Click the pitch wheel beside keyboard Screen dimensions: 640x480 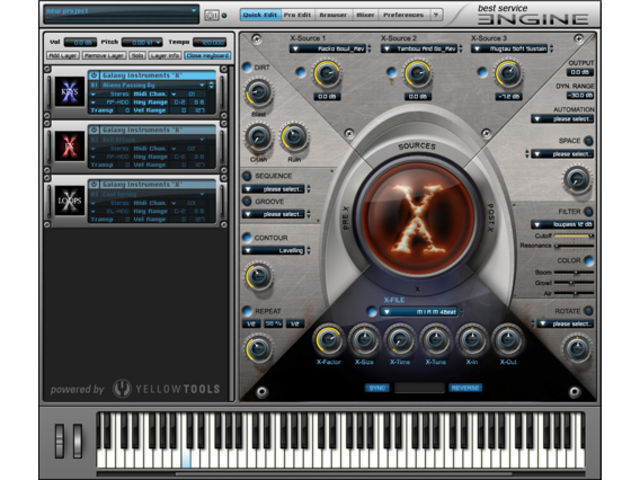coord(60,441)
